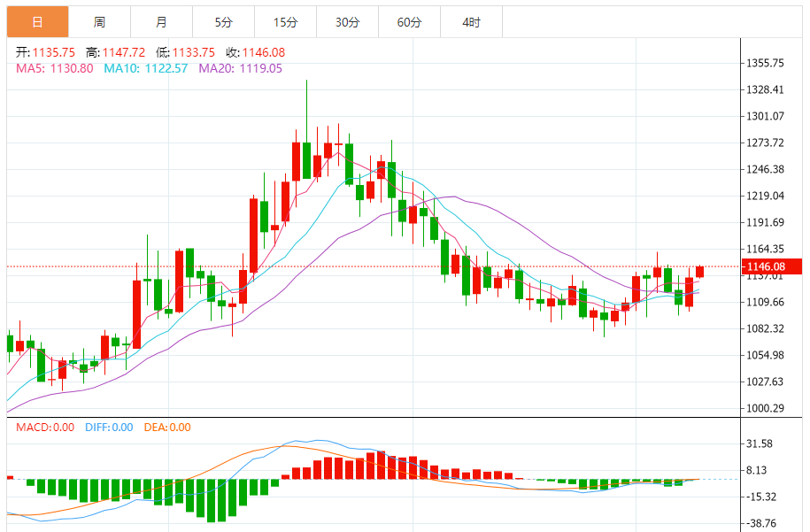Switch to the 4时 four-hour tab
Image resolution: width=810 pixels, height=532 pixels.
click(x=471, y=22)
